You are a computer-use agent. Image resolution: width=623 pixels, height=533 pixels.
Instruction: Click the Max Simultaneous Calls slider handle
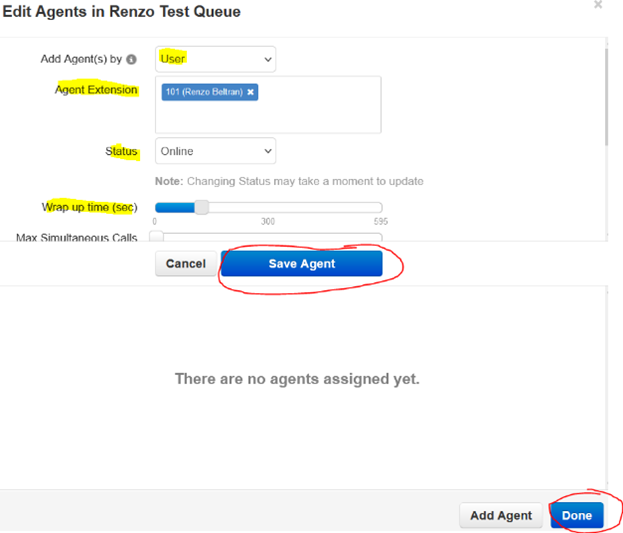click(x=157, y=236)
